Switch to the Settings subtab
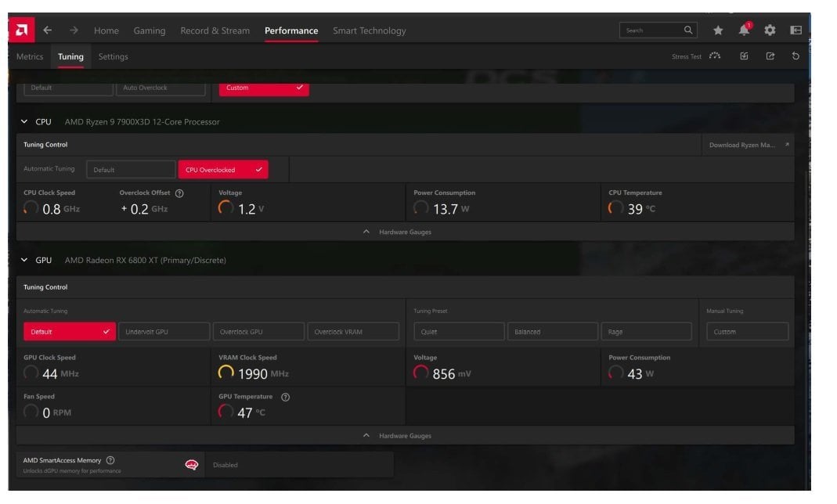Image resolution: width=837 pixels, height=504 pixels. (114, 56)
